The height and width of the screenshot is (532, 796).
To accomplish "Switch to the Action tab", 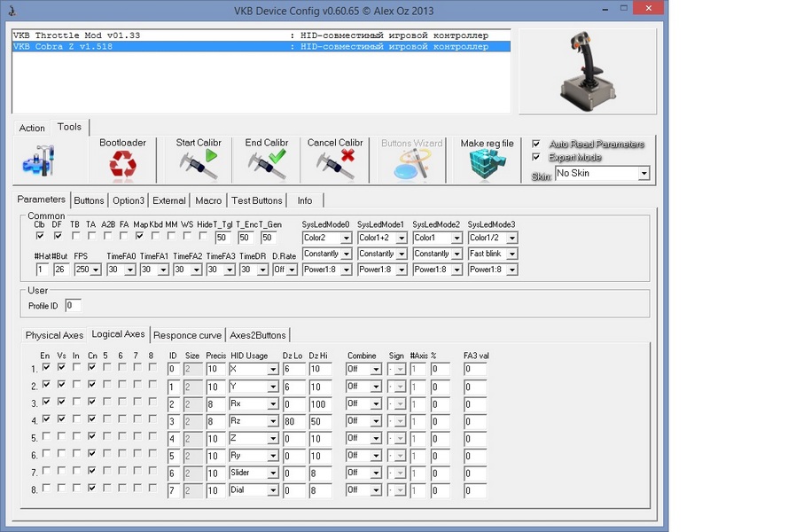I will pos(32,128).
